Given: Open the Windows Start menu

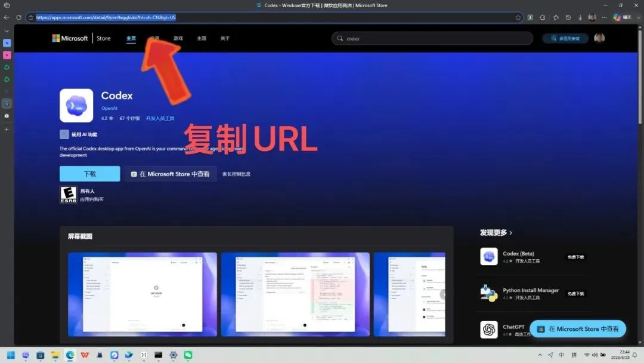Looking at the screenshot, I should (11, 355).
